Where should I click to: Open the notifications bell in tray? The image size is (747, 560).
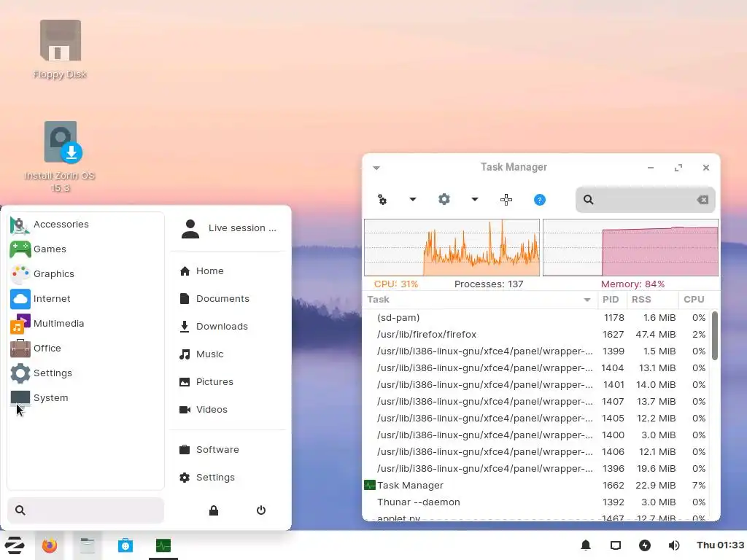click(586, 545)
